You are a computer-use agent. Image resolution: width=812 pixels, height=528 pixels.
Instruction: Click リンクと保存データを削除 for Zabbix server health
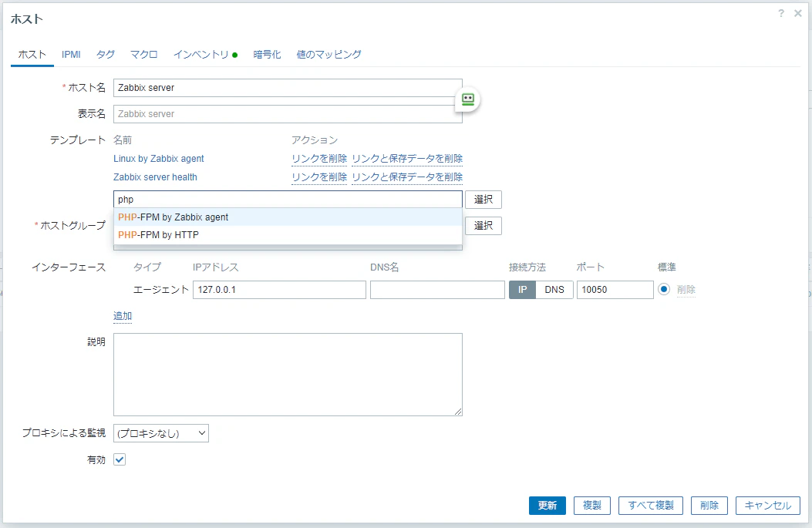point(407,177)
